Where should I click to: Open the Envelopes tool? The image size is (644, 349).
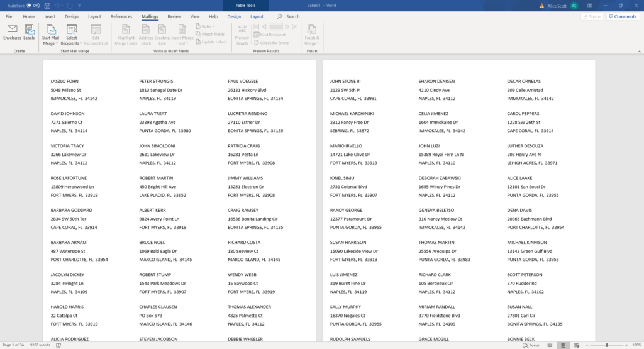click(12, 32)
